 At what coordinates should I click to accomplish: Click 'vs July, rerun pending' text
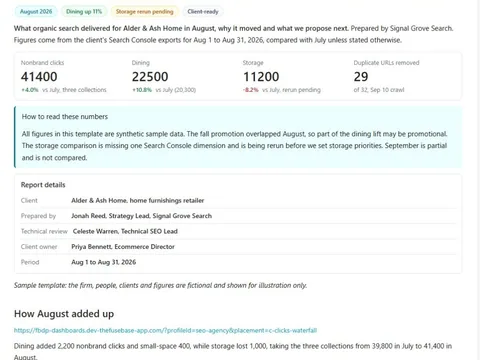291,90
